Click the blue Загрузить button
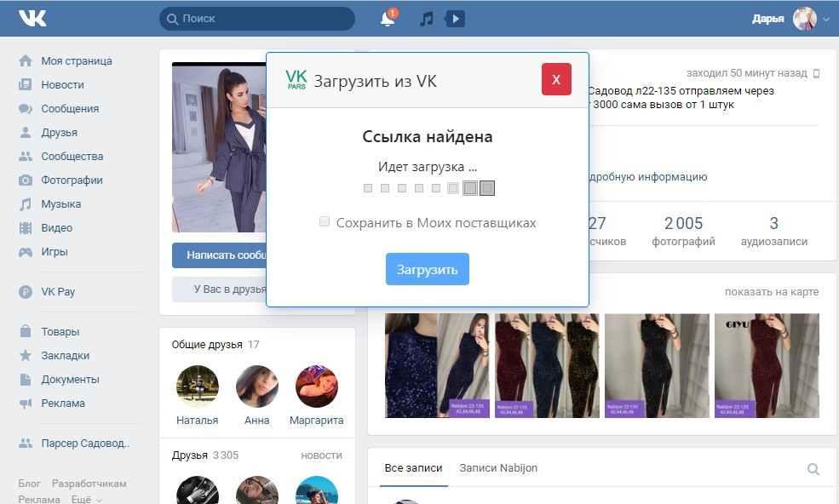This screenshot has width=839, height=504. click(427, 270)
